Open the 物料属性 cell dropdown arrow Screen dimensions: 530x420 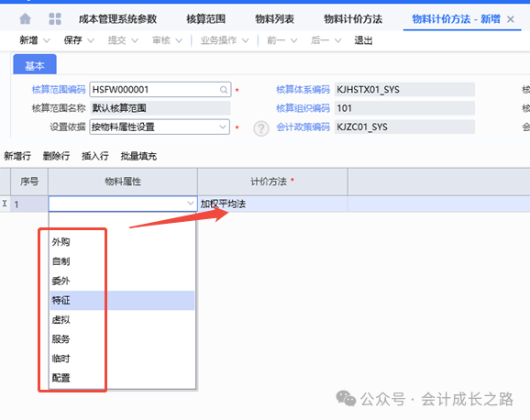click(x=191, y=204)
